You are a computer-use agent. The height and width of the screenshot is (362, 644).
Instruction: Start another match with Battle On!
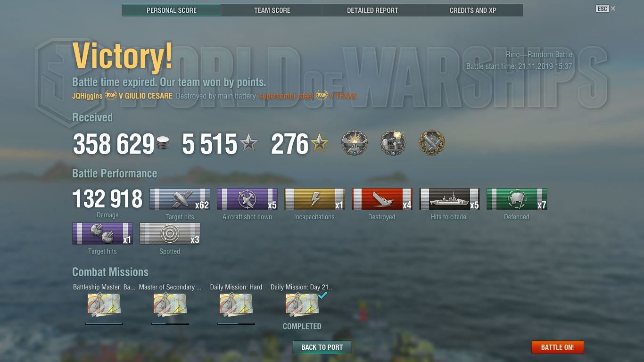(557, 347)
